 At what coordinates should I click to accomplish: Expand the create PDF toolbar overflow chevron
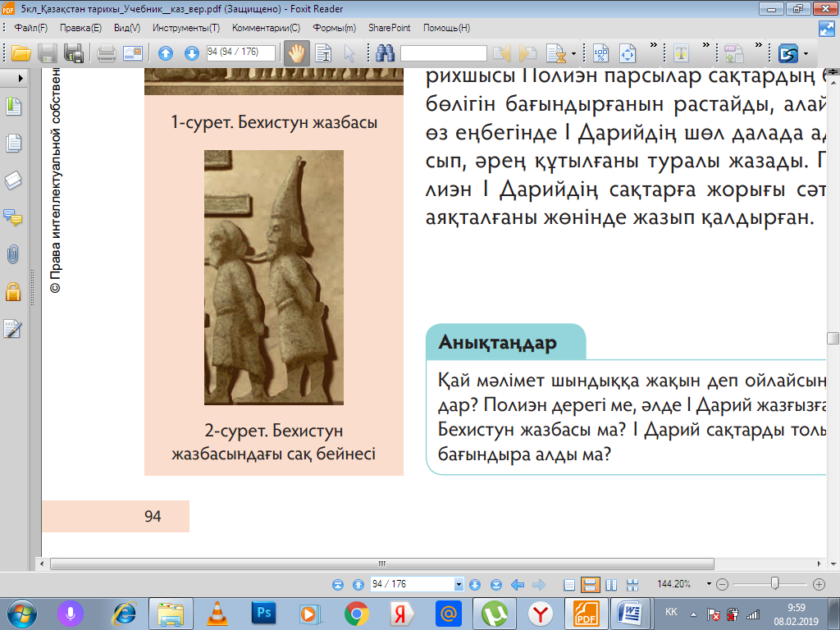coord(758,45)
